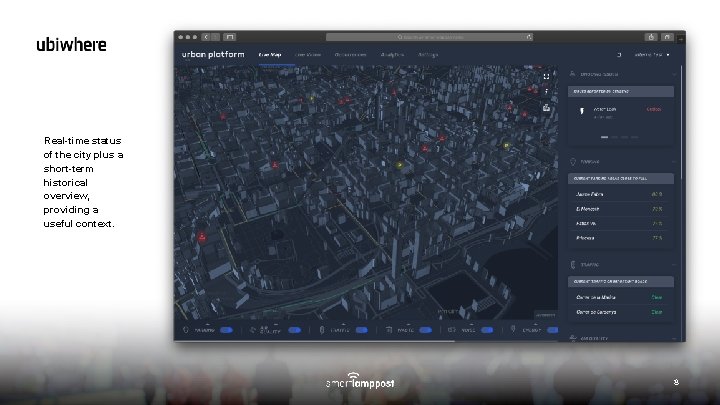The height and width of the screenshot is (405, 720).
Task: Select the first traffic row marked Clear
Action: point(620,297)
